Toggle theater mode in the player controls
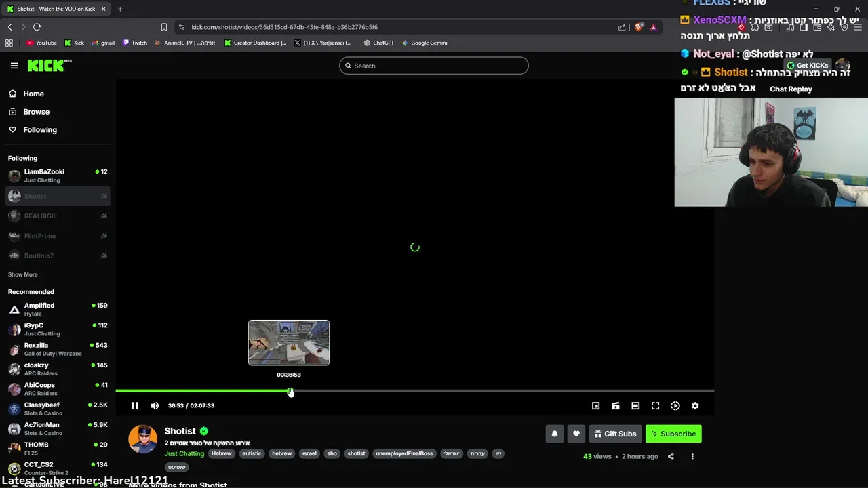Image resolution: width=868 pixels, height=488 pixels. (x=635, y=405)
